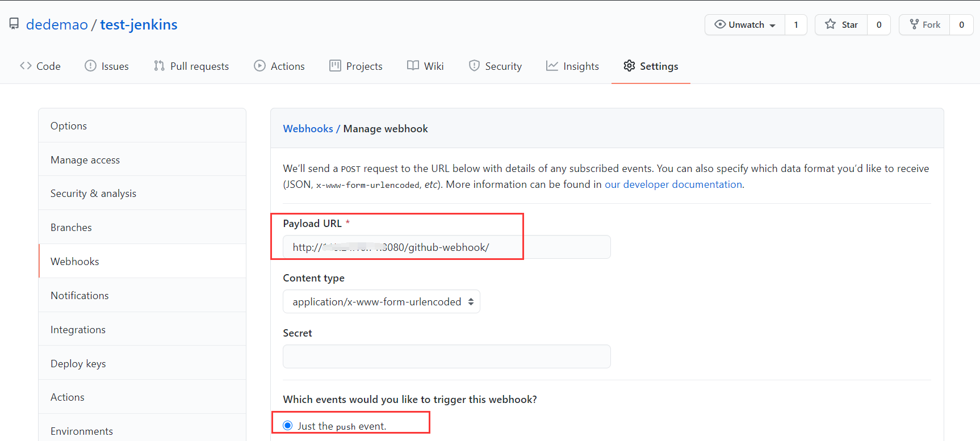The height and width of the screenshot is (441, 980).
Task: Go to Deploy keys settings
Action: pos(143,363)
